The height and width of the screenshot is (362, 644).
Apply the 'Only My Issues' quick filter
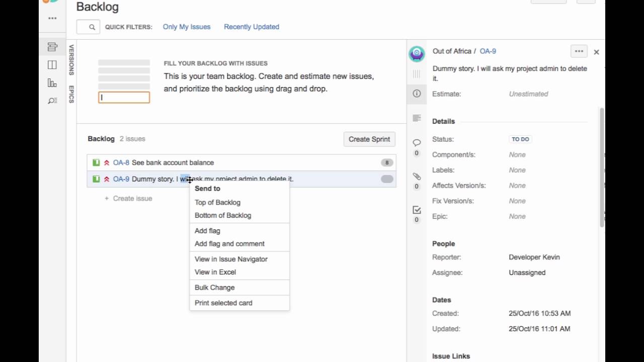(x=187, y=27)
